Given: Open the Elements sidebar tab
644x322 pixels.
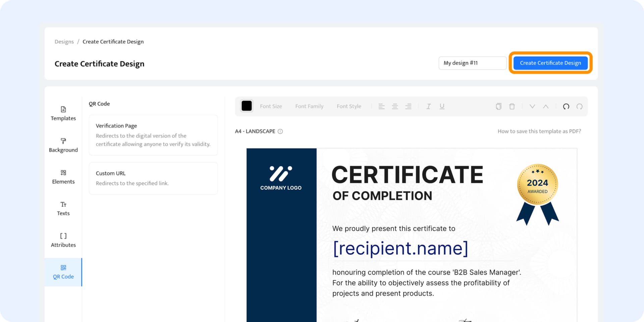Looking at the screenshot, I should (63, 177).
